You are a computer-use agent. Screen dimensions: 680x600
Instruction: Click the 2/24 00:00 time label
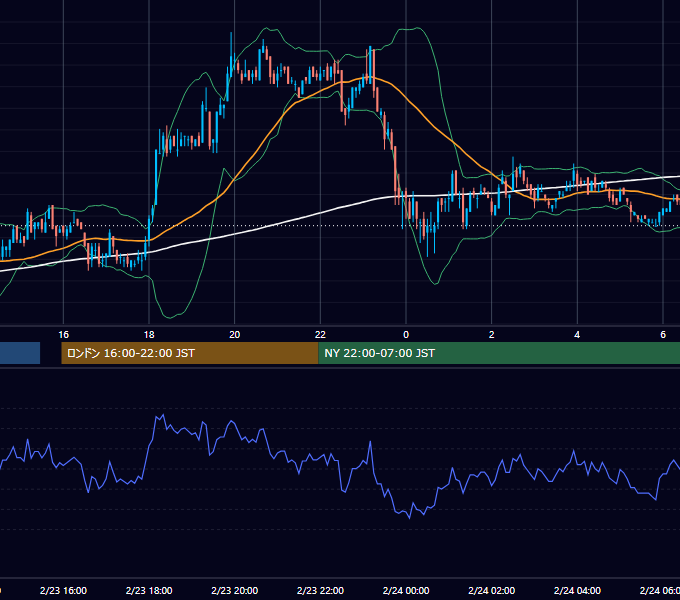coord(406,590)
